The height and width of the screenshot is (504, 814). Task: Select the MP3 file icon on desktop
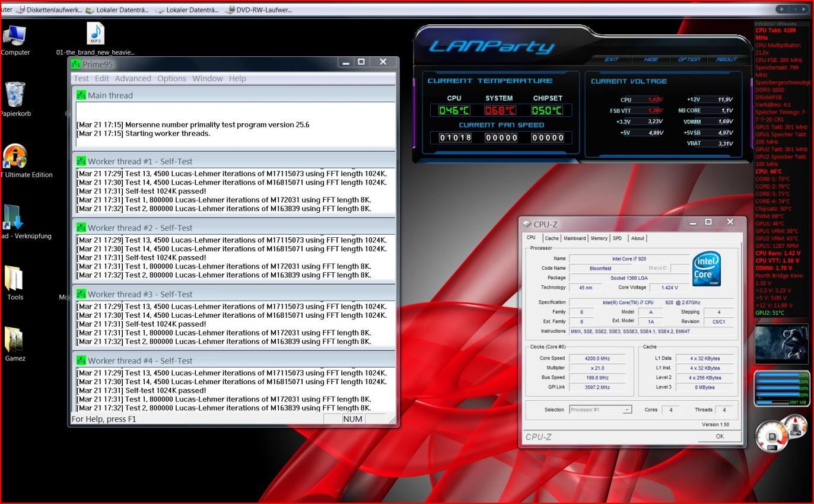click(95, 33)
